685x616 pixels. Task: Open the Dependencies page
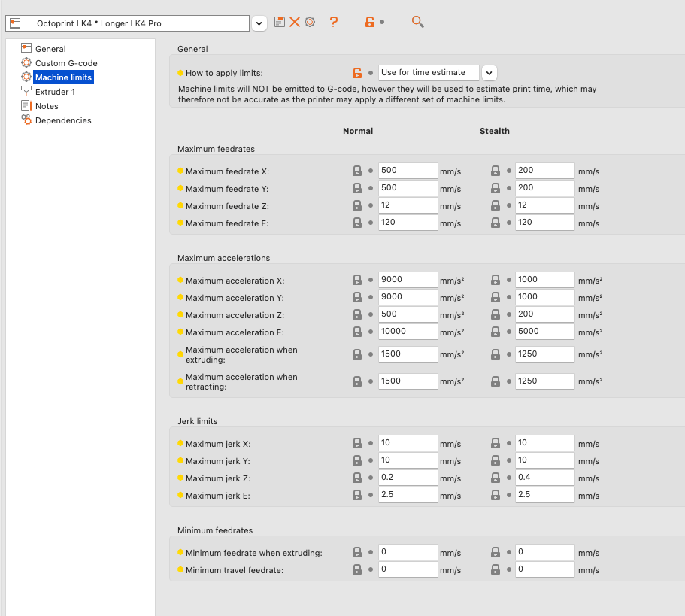tap(63, 120)
